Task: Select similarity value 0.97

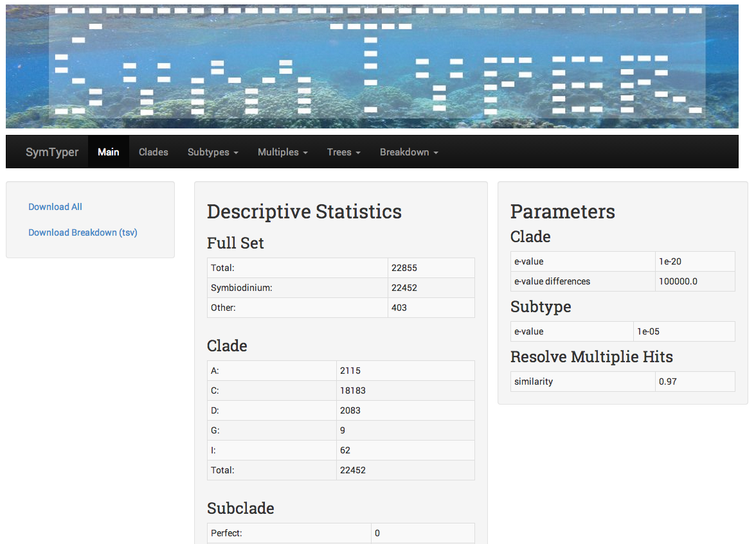Action: coord(667,381)
